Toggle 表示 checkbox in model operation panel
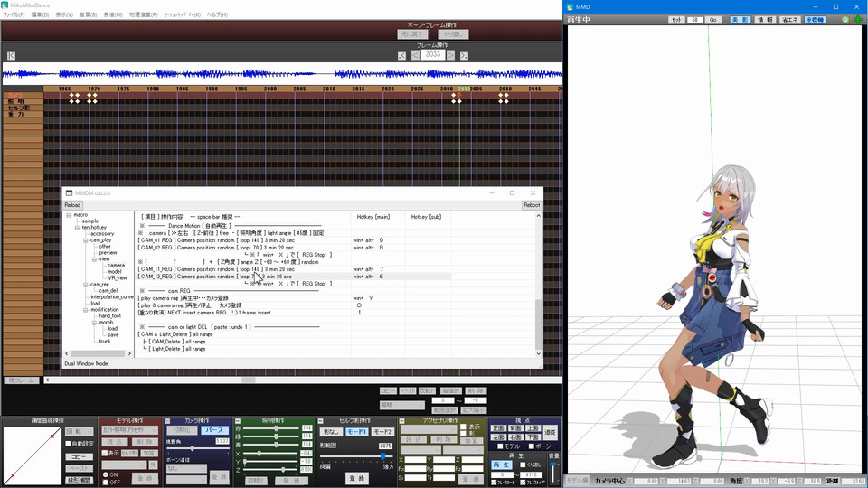This screenshot has height=488, width=868. (x=104, y=453)
